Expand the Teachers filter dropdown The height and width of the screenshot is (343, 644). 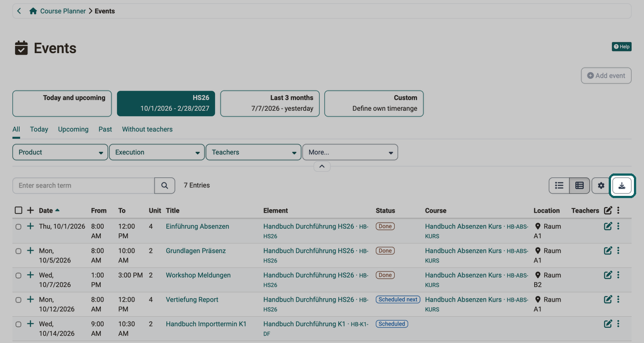click(x=254, y=152)
